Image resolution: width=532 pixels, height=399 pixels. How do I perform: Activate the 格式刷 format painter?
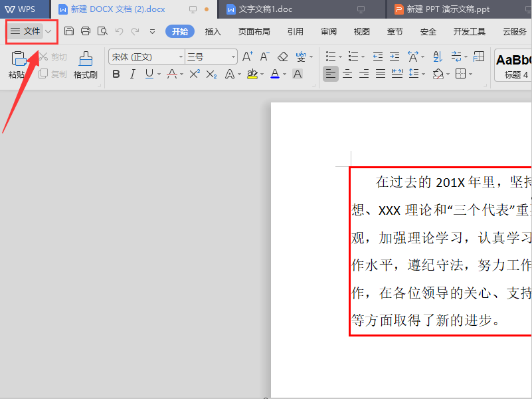(86, 65)
